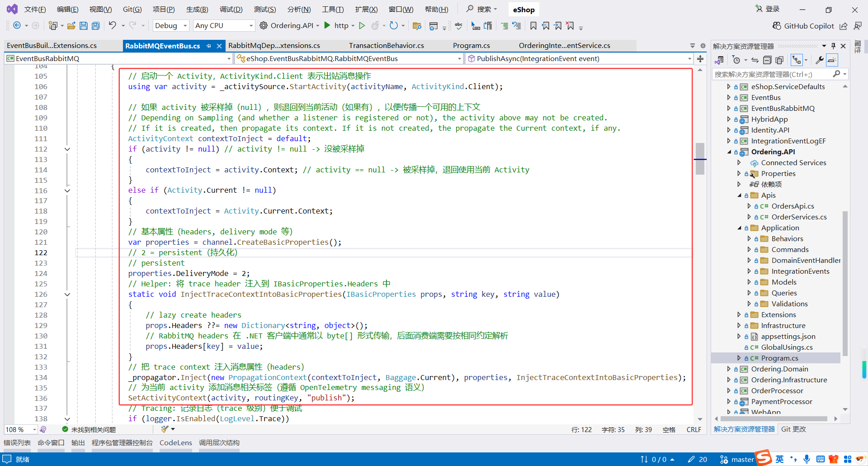Image resolution: width=868 pixels, height=466 pixels.
Task: Expand the Behaviors folder in Solution Explorer
Action: point(749,239)
